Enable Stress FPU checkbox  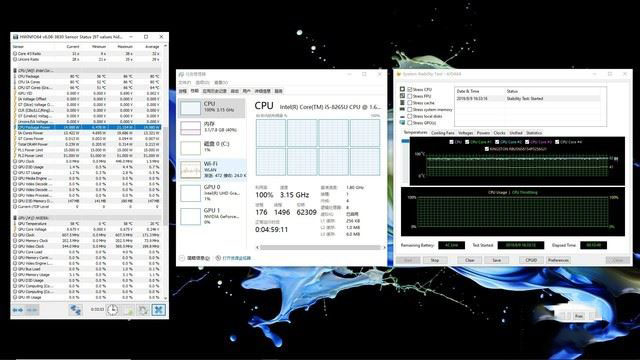(409, 96)
